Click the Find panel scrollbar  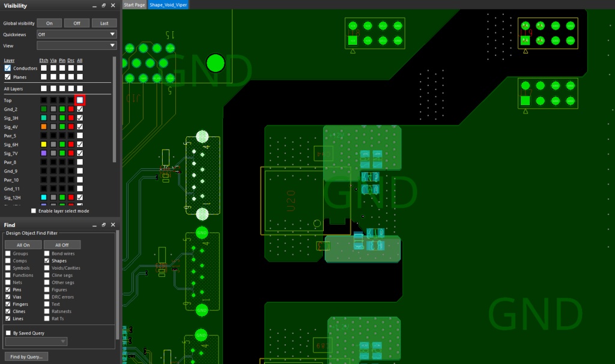click(117, 284)
